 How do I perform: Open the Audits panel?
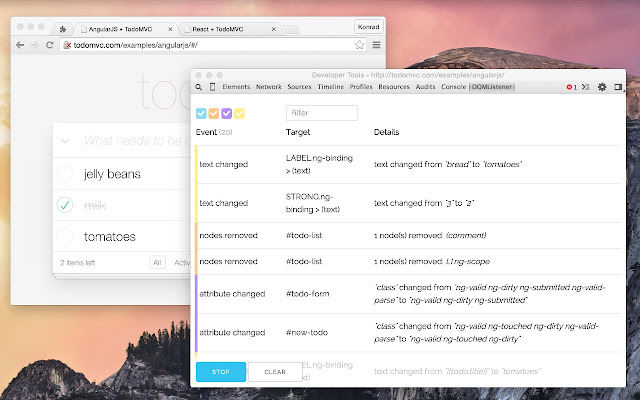click(425, 87)
